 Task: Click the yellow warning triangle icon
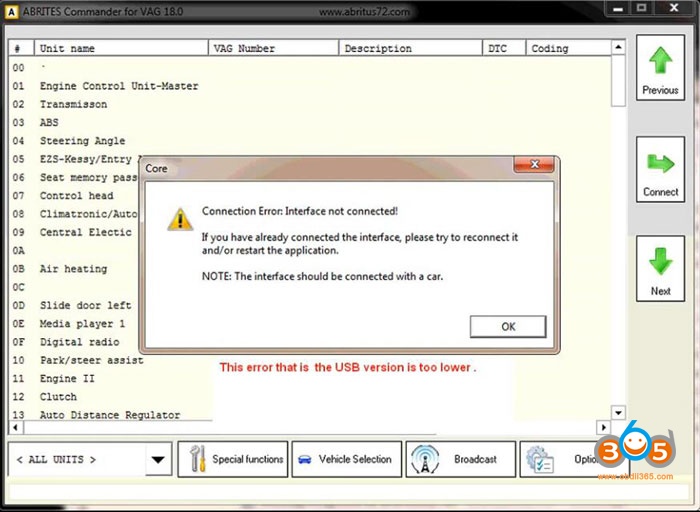pyautogui.click(x=180, y=220)
